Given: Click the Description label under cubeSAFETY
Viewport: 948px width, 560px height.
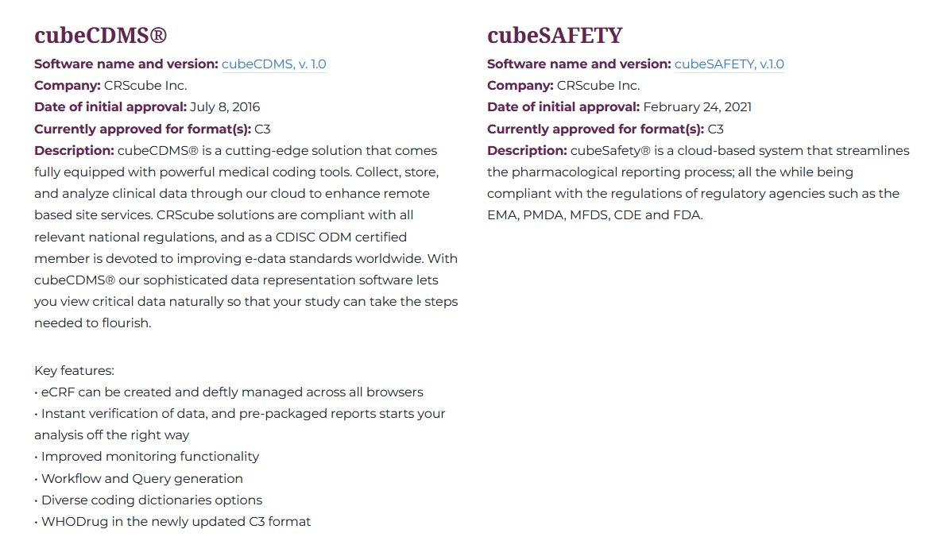Looking at the screenshot, I should 527,151.
